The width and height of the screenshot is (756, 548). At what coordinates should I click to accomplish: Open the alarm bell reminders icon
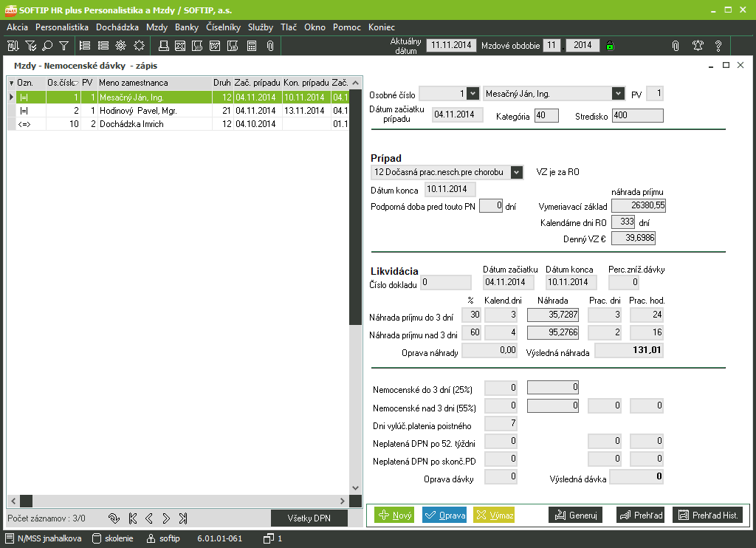point(697,46)
